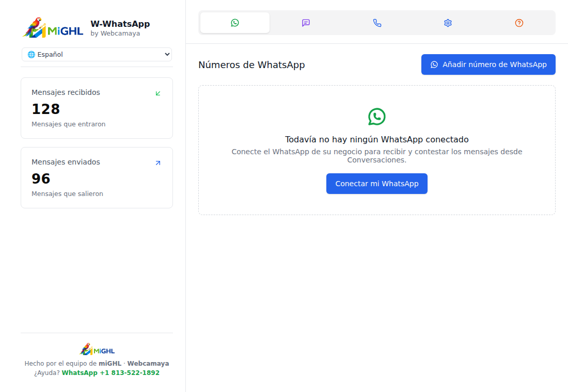
Task: Open the settings gear tab
Action: point(448,23)
